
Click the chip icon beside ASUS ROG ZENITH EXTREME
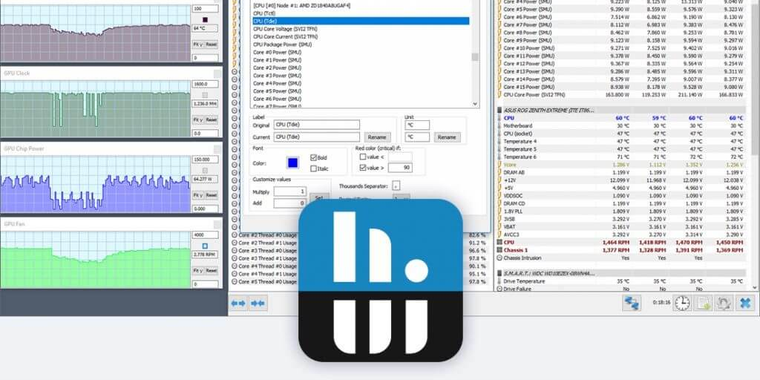[x=500, y=111]
